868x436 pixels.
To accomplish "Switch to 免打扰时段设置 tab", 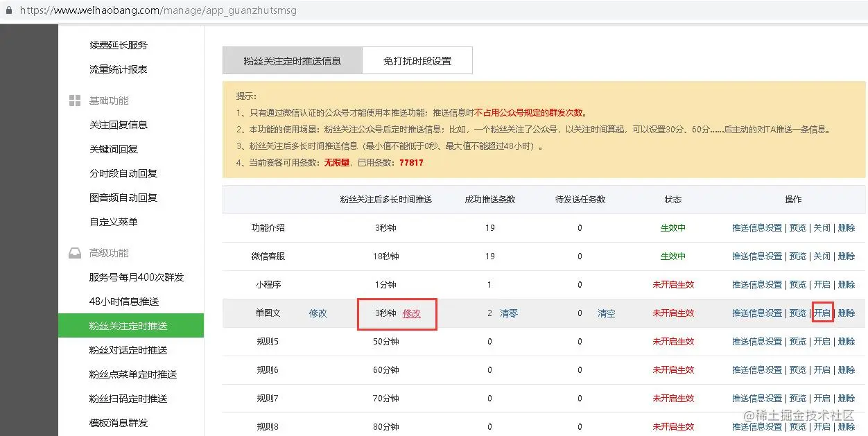I will (417, 60).
